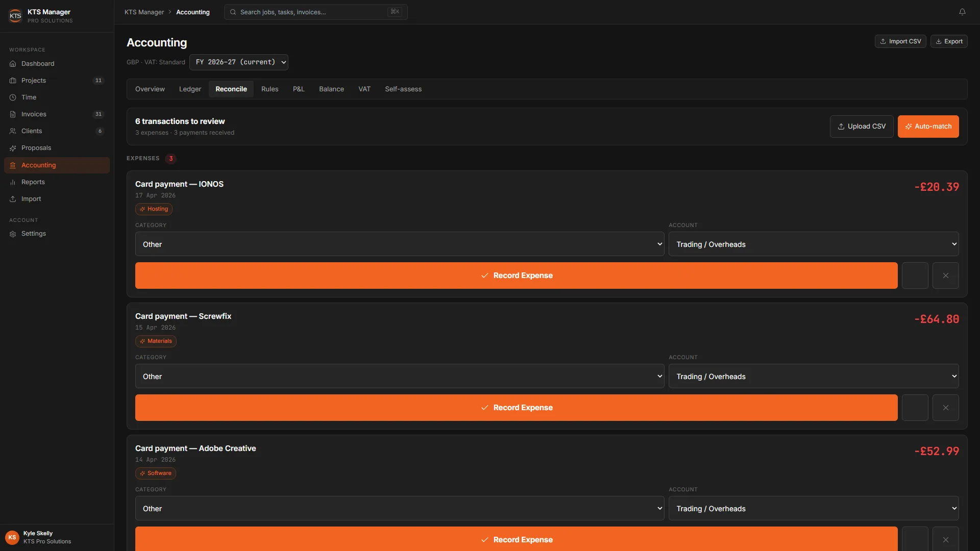980x551 pixels.
Task: Open Category dropdown for IONOS payment
Action: (x=400, y=244)
